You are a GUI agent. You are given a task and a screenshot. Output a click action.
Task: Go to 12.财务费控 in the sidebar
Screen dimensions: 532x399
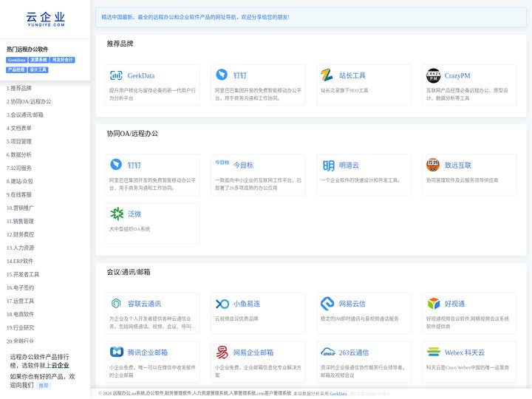tap(20, 234)
